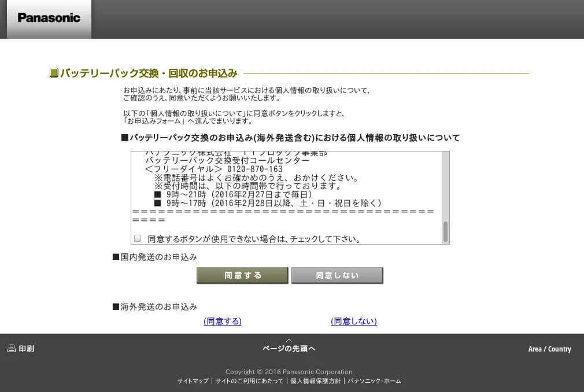Select the green square icon beside the page title

(54, 73)
